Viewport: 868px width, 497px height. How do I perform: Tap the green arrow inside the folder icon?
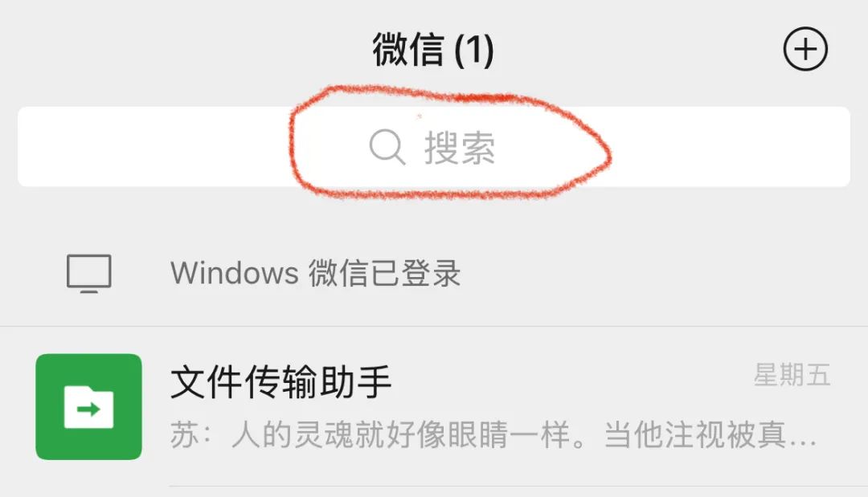point(88,409)
